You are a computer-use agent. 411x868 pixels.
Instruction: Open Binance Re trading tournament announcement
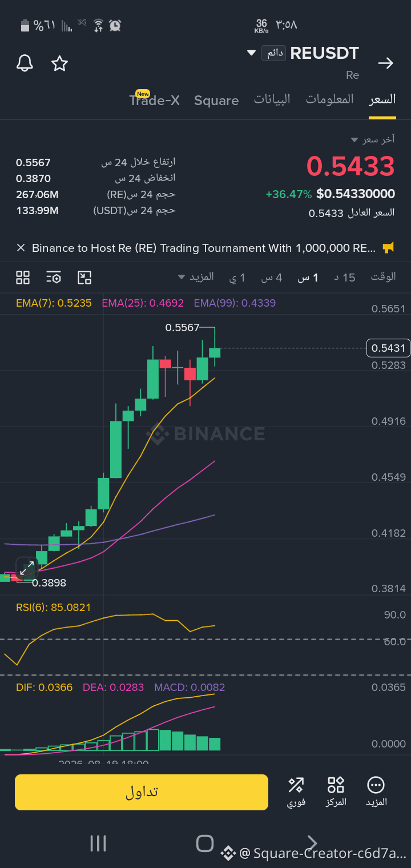[x=204, y=248]
